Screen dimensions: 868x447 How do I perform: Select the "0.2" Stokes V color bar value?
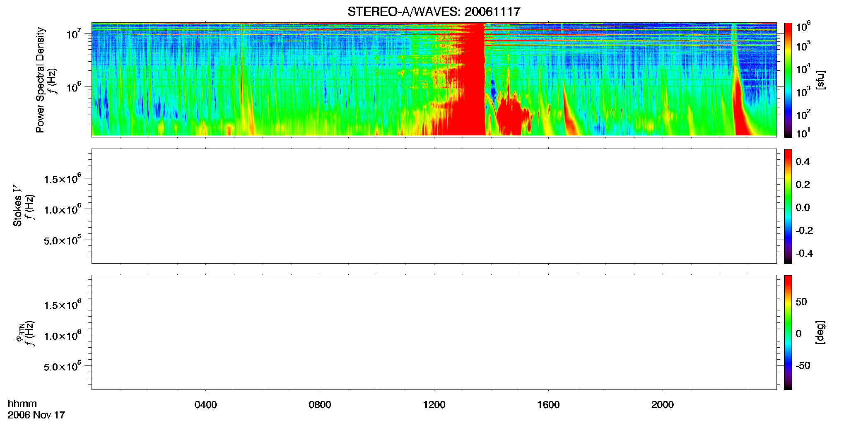point(803,185)
